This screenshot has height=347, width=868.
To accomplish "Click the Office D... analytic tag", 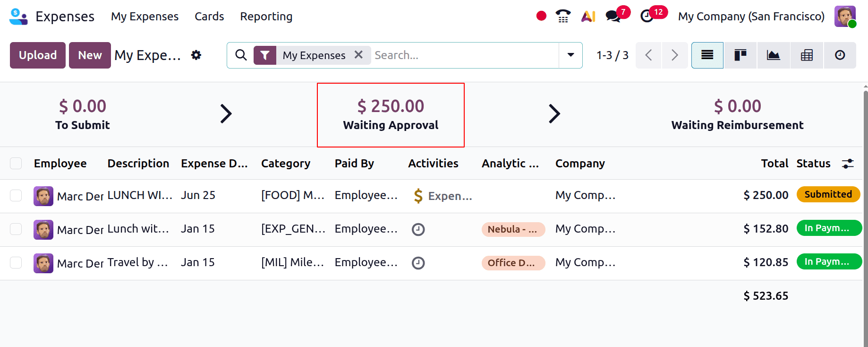I will point(513,263).
